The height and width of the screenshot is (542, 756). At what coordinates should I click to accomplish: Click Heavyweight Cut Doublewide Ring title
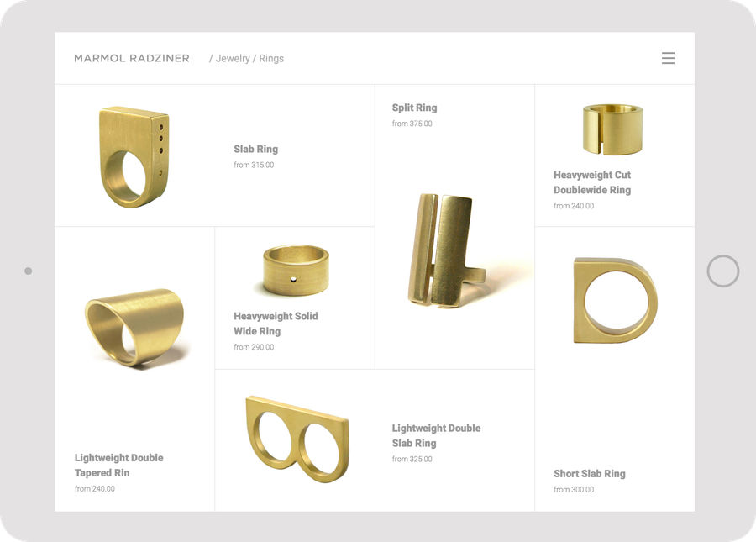(592, 182)
